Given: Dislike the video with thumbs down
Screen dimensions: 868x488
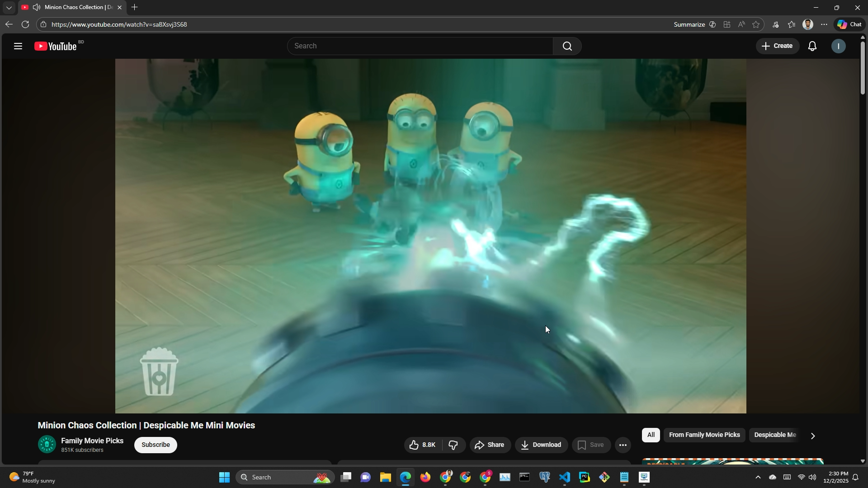Looking at the screenshot, I should [x=453, y=445].
